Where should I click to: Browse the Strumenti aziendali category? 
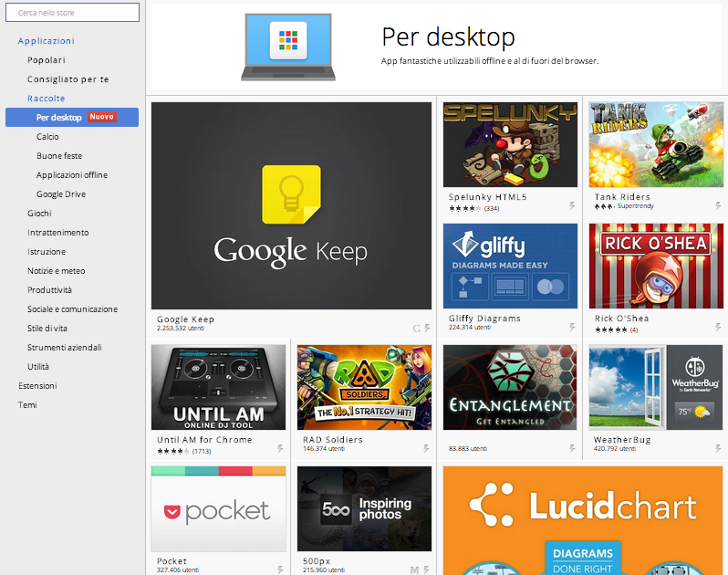[64, 347]
